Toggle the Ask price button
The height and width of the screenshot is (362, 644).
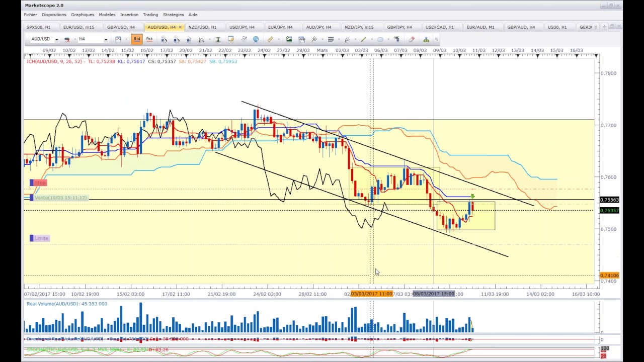(x=149, y=39)
